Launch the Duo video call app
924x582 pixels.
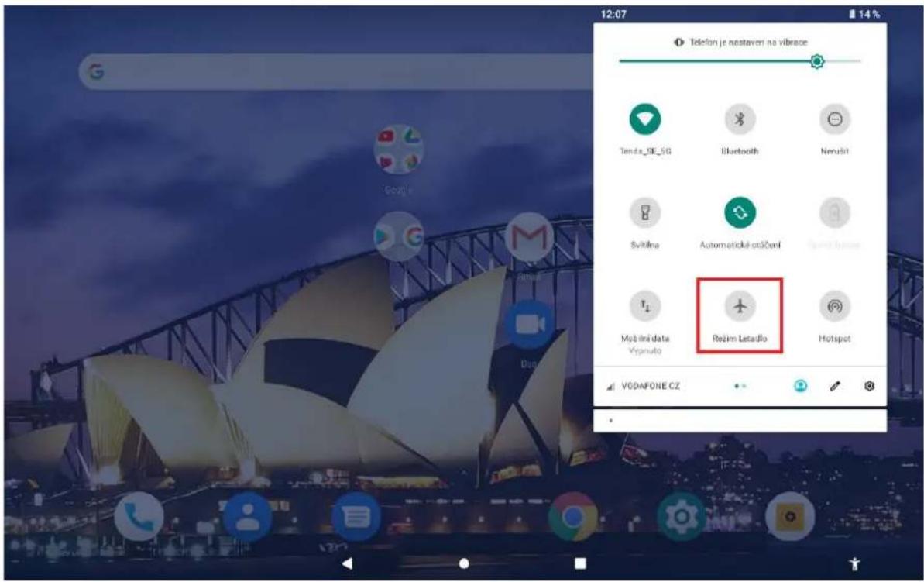(x=528, y=324)
